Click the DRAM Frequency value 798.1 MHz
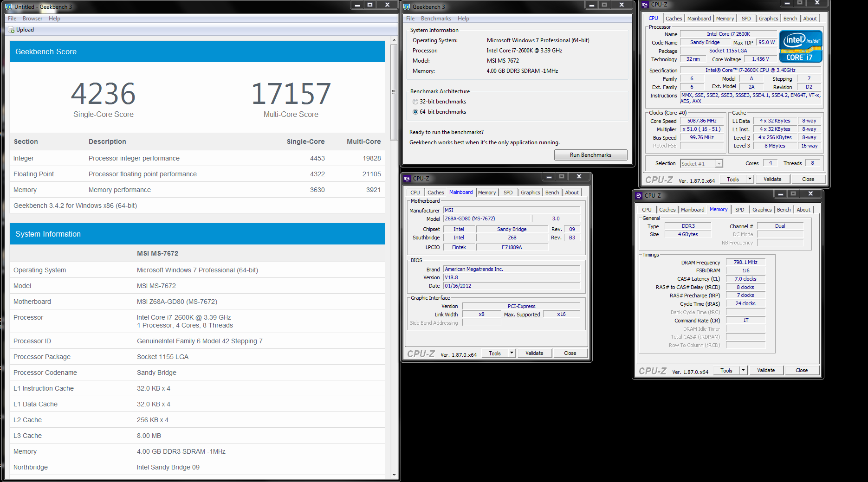868x482 pixels. click(x=745, y=262)
